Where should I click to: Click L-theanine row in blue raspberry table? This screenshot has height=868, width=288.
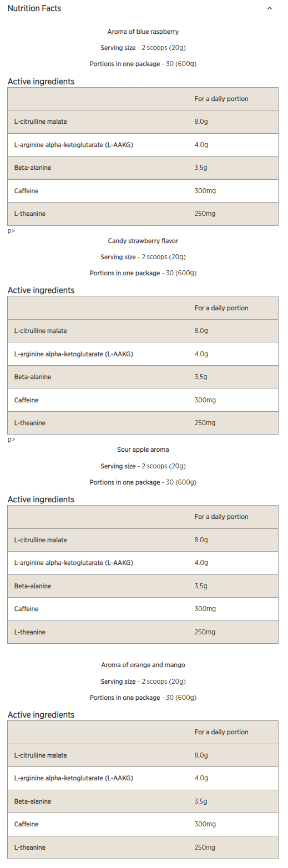[x=143, y=214]
